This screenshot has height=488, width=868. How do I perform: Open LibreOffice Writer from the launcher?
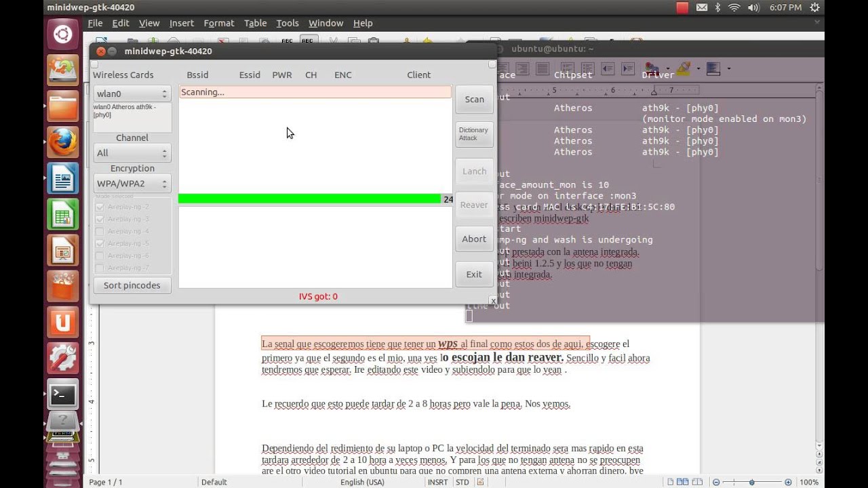click(x=63, y=179)
